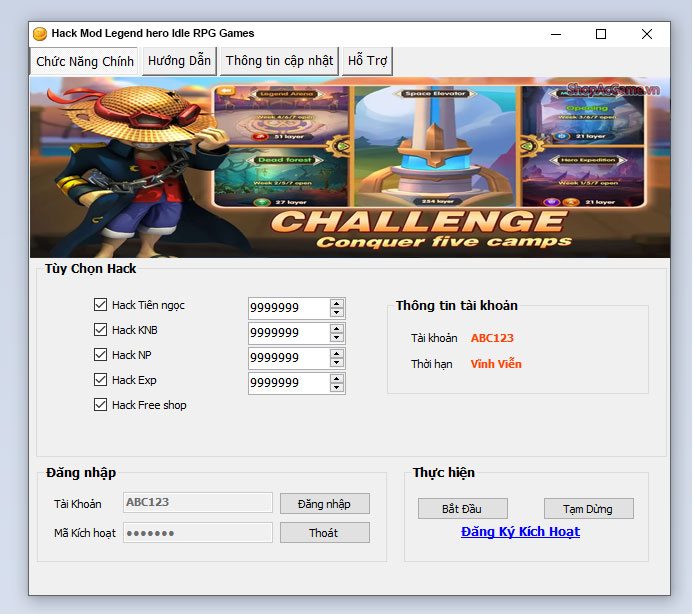Switch to the Chức Năng Chính tab
The height and width of the screenshot is (616, 693).
pos(84,61)
